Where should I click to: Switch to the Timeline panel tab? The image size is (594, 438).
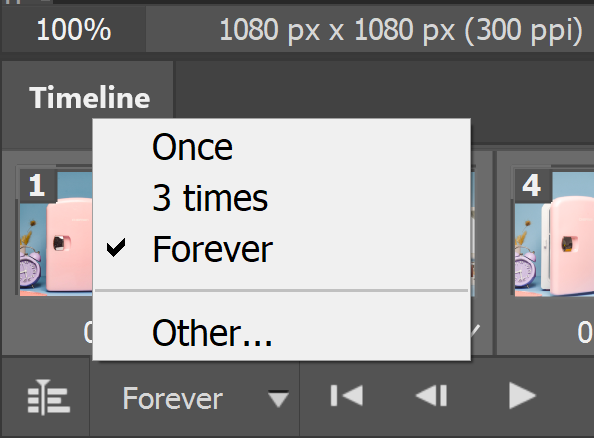click(90, 98)
